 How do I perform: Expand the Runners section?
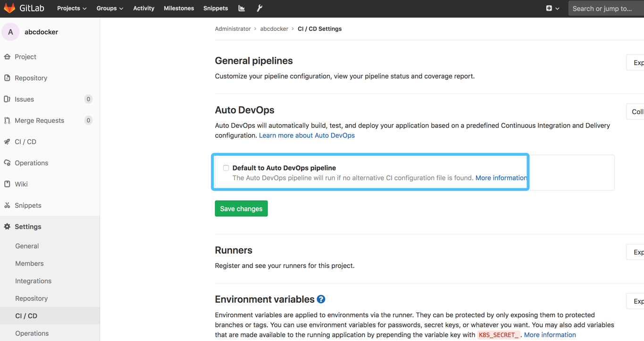click(x=636, y=252)
